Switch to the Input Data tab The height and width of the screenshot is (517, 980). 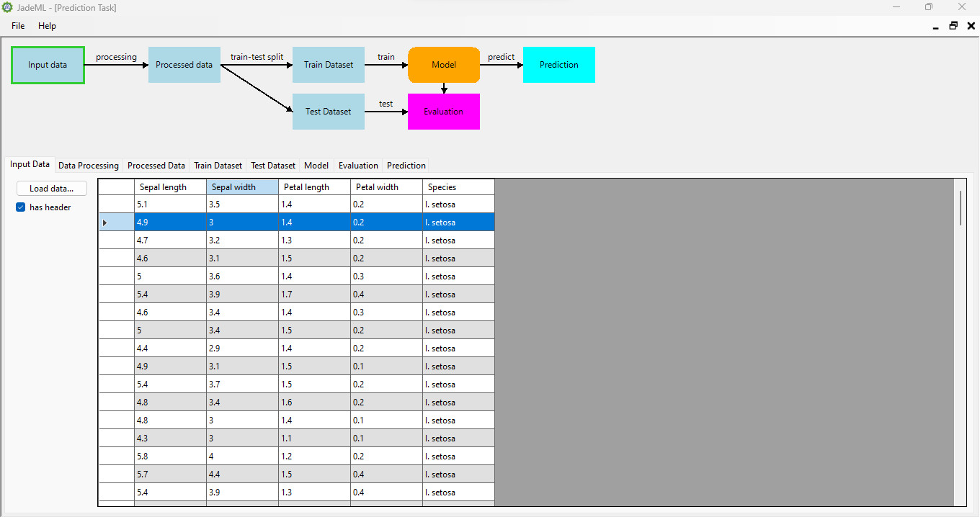coord(30,164)
